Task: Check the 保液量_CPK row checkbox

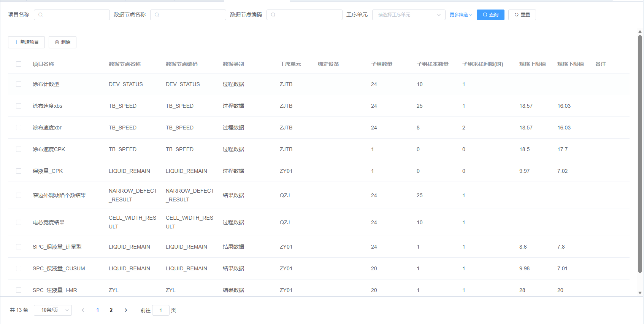Action: pyautogui.click(x=19, y=171)
